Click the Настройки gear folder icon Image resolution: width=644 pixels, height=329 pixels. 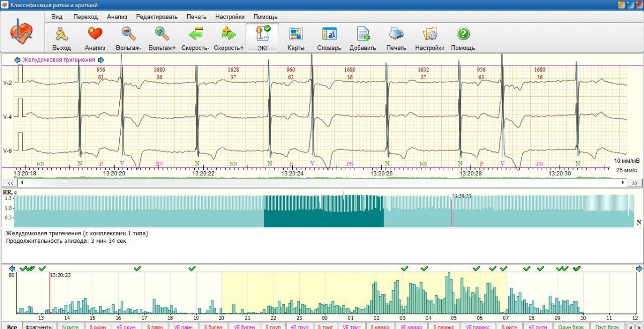click(x=430, y=35)
